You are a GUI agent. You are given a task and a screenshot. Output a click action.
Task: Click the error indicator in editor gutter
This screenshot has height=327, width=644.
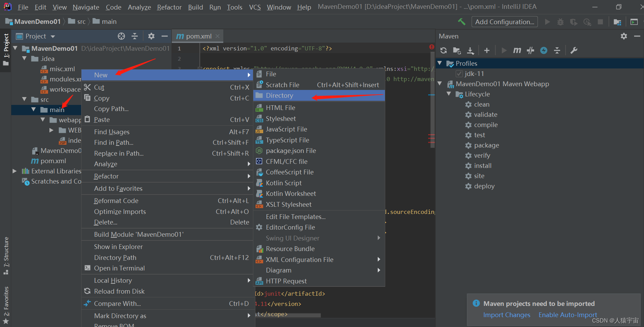coord(432,47)
